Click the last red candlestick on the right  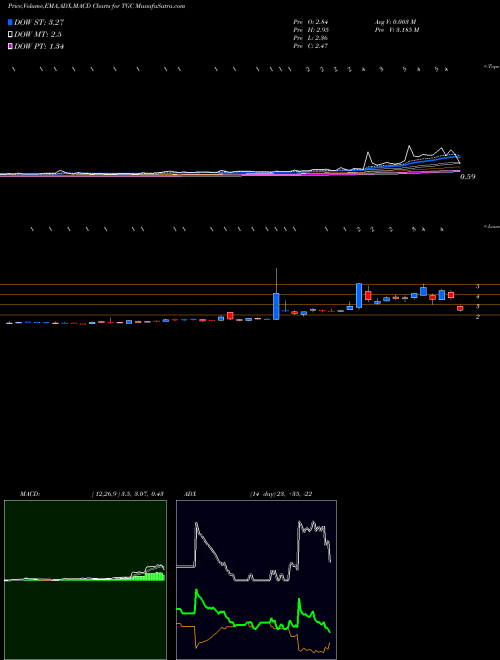(x=460, y=308)
